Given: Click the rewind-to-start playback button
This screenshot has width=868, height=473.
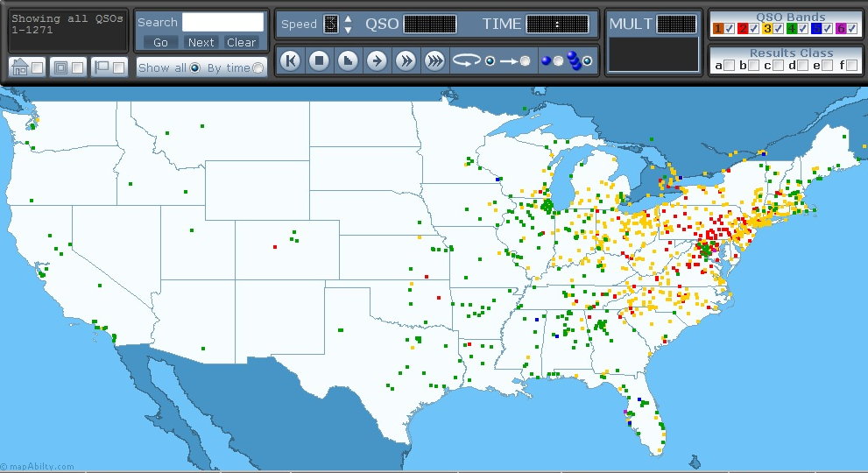Looking at the screenshot, I should (x=291, y=60).
